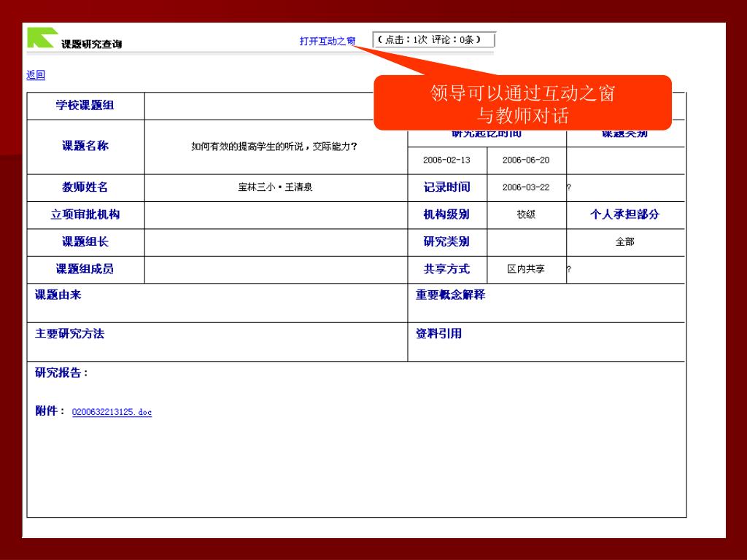Click the 返回 back link
The height and width of the screenshot is (560, 747).
click(36, 75)
